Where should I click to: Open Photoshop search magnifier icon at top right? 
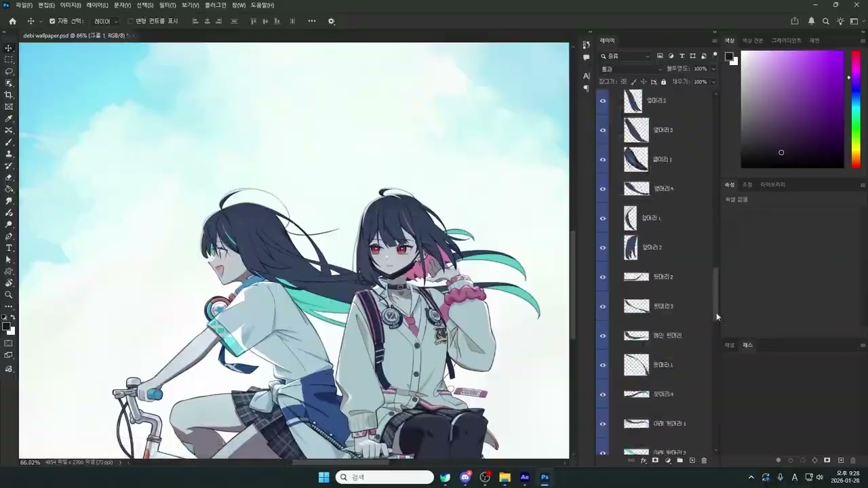[826, 21]
